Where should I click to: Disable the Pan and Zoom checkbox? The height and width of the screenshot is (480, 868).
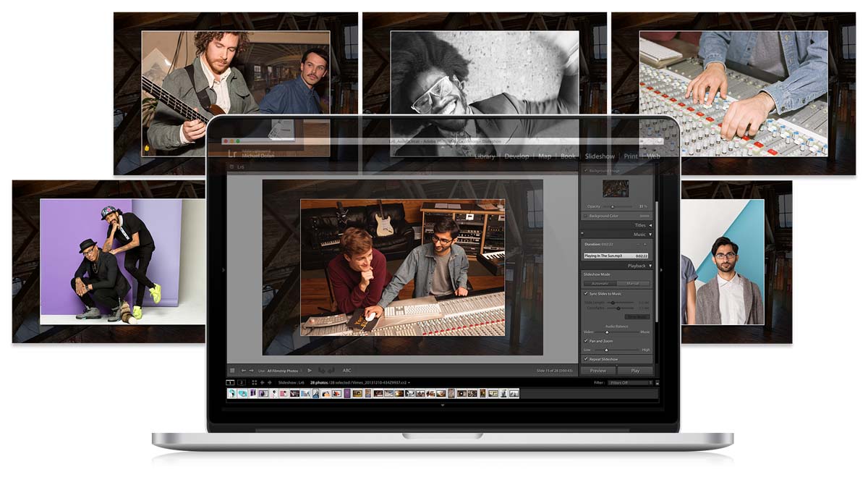[586, 341]
